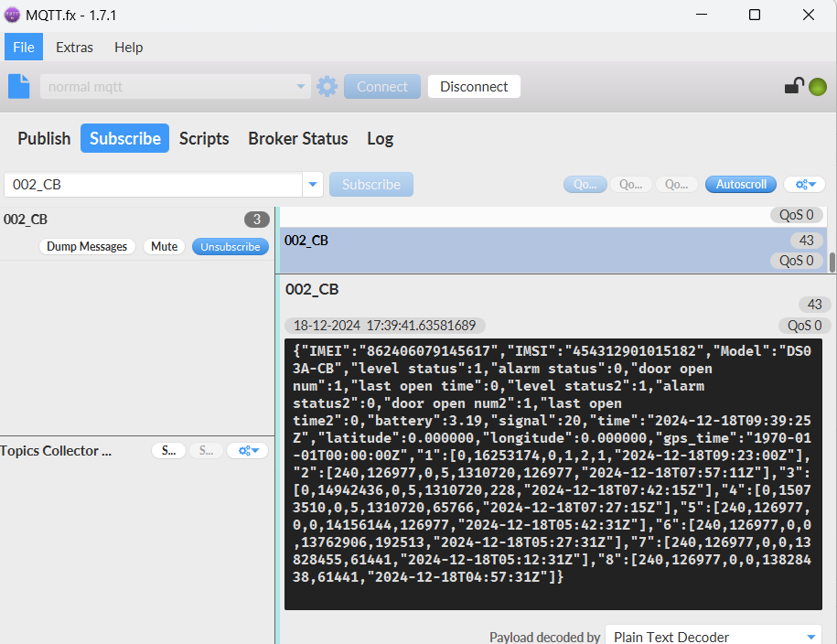Expand the topic 002_CB combo box arrow
This screenshot has width=837, height=644.
coord(313,184)
